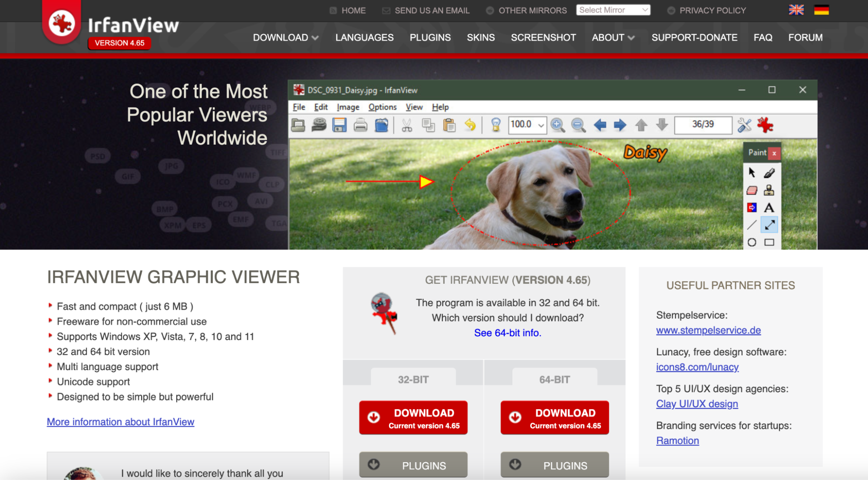Click the Send Us An Email envelope icon
Viewport: 868px width, 480px height.
[x=386, y=11]
